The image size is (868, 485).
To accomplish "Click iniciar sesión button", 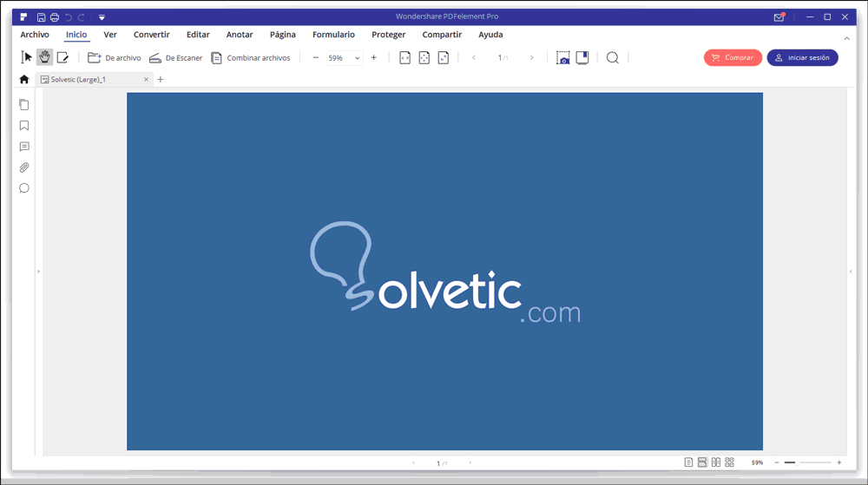I will click(x=802, y=57).
